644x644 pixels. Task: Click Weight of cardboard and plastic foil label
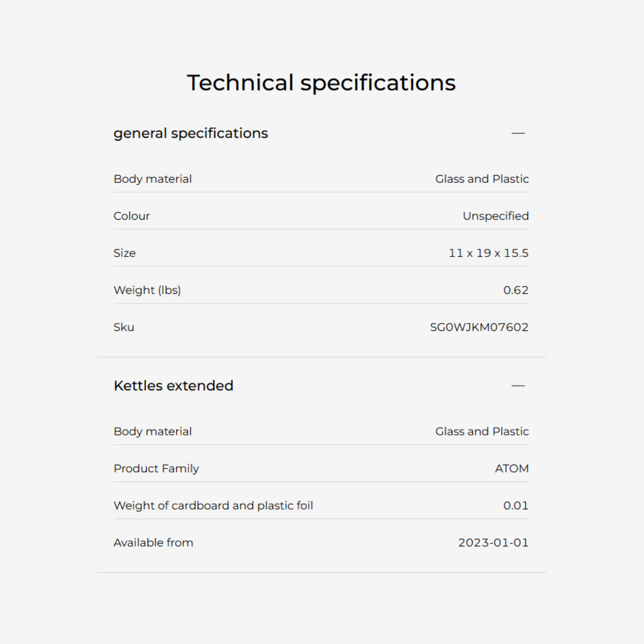[213, 505]
